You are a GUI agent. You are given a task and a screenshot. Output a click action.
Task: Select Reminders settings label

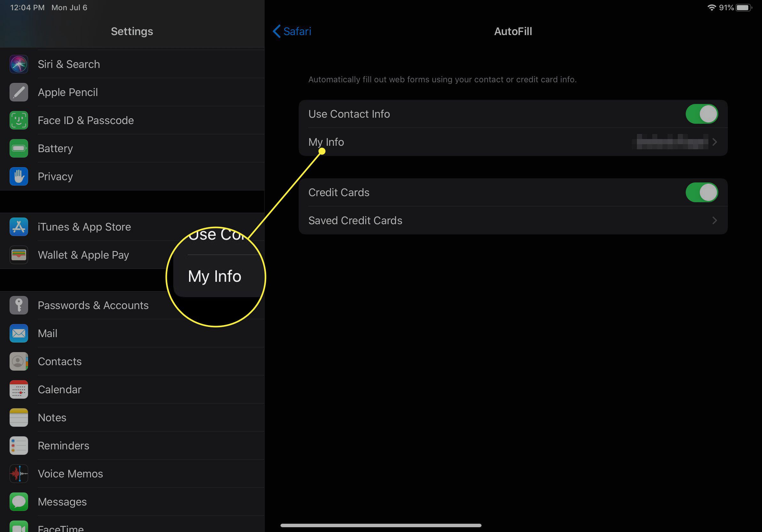pyautogui.click(x=63, y=446)
